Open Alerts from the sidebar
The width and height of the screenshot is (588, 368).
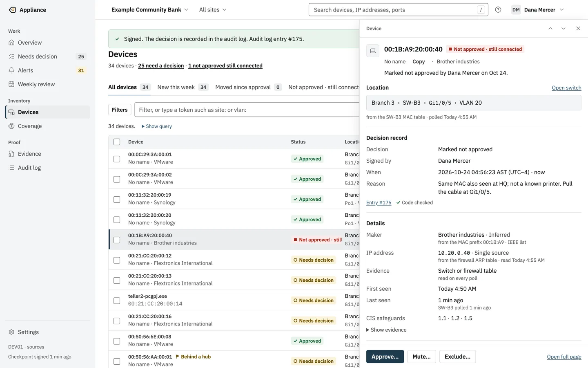(x=47, y=70)
